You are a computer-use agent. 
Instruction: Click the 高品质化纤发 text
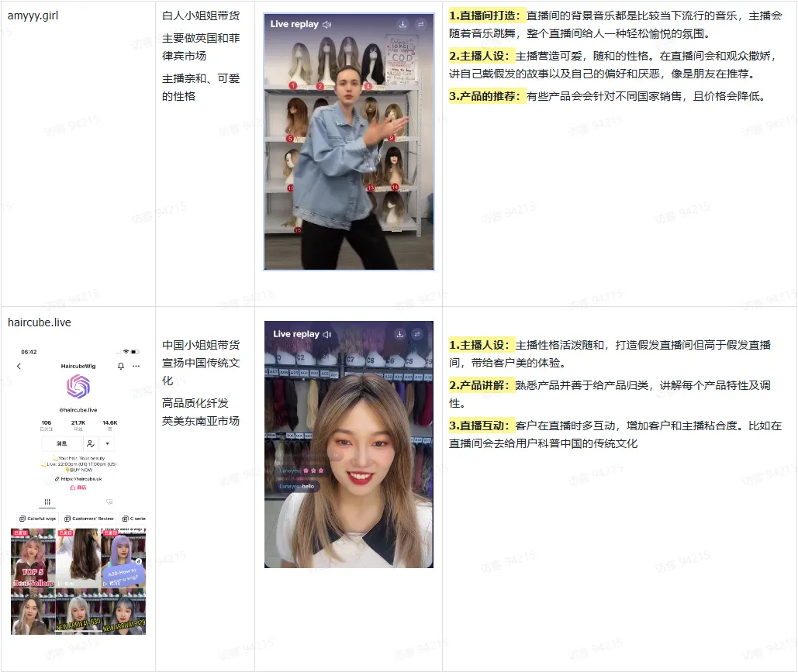[195, 403]
